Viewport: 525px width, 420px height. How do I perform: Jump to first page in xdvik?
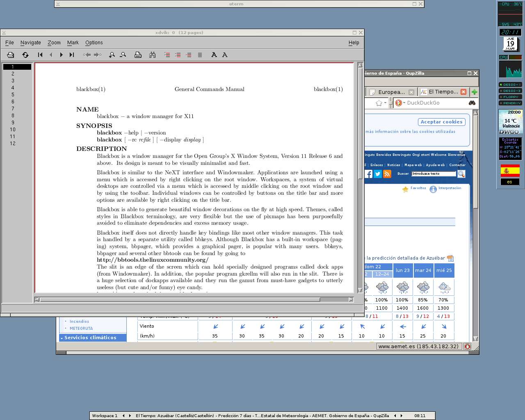tap(40, 55)
